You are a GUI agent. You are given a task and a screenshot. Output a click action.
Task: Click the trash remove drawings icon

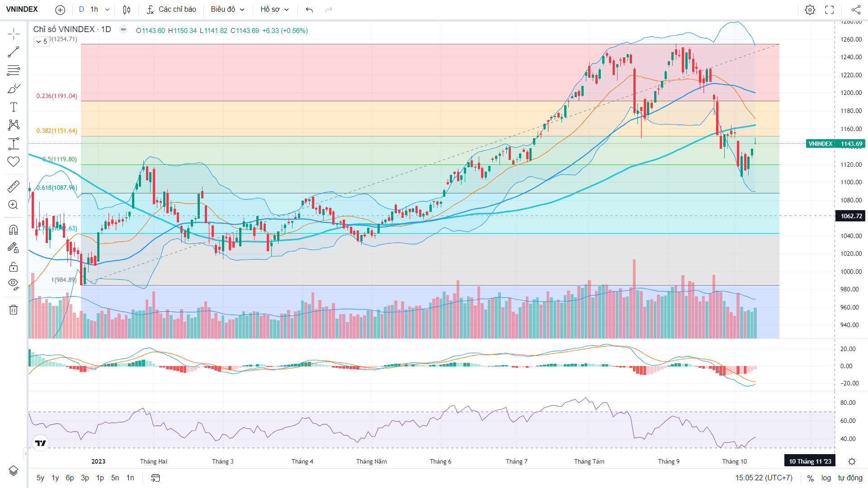pos(14,310)
